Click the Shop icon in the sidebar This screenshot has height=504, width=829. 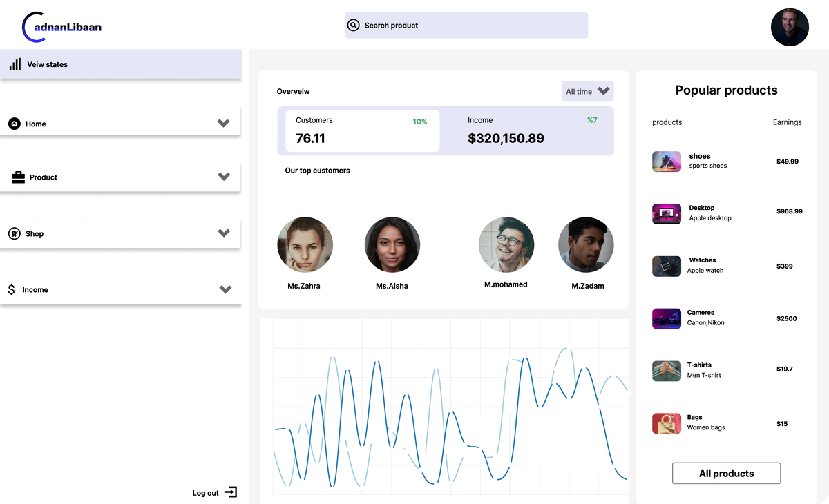(15, 233)
